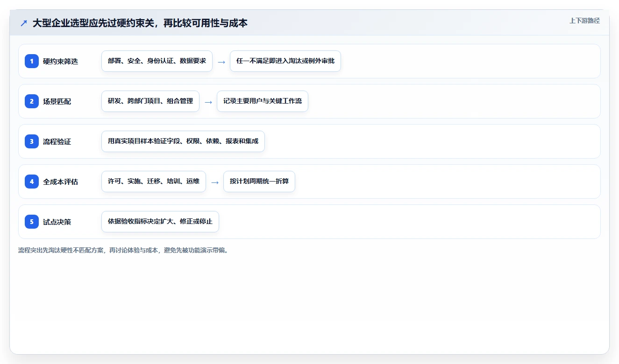
Task: Click the 依据验收指标决定扩大、修正或停止 chip
Action: pyautogui.click(x=160, y=222)
